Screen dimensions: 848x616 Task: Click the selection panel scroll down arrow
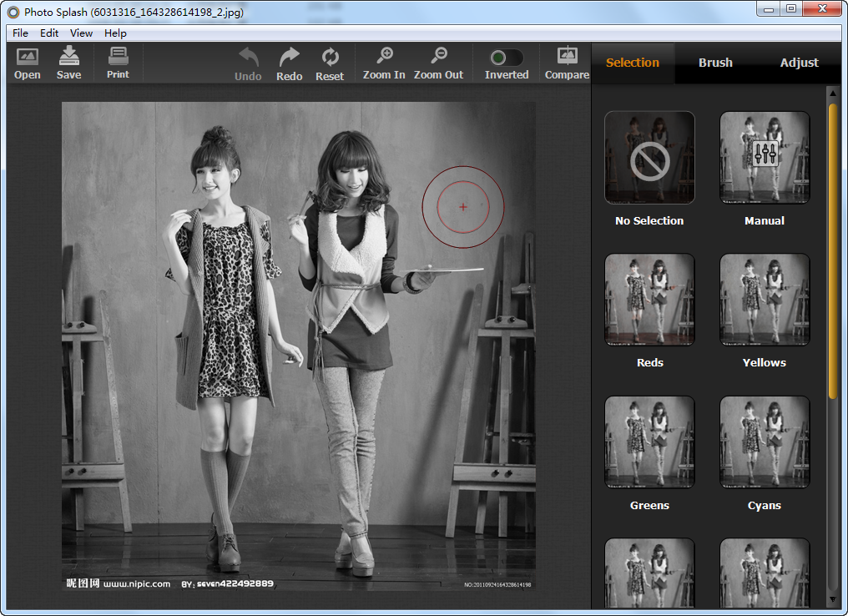pyautogui.click(x=832, y=599)
